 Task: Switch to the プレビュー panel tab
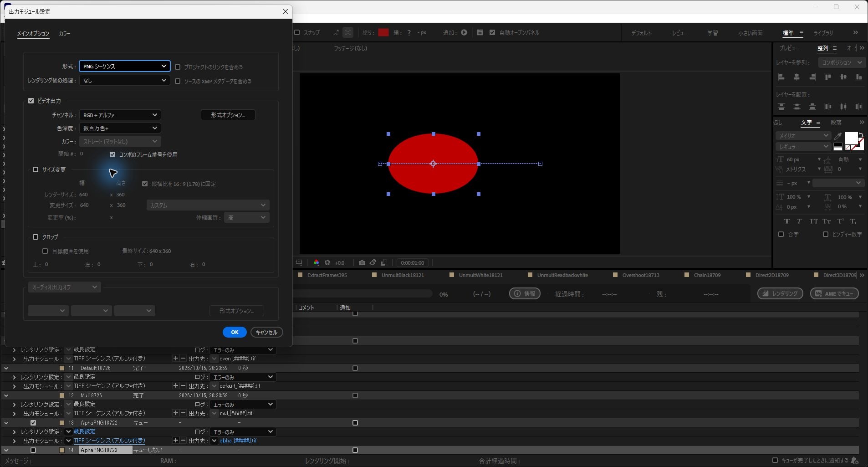pyautogui.click(x=789, y=48)
